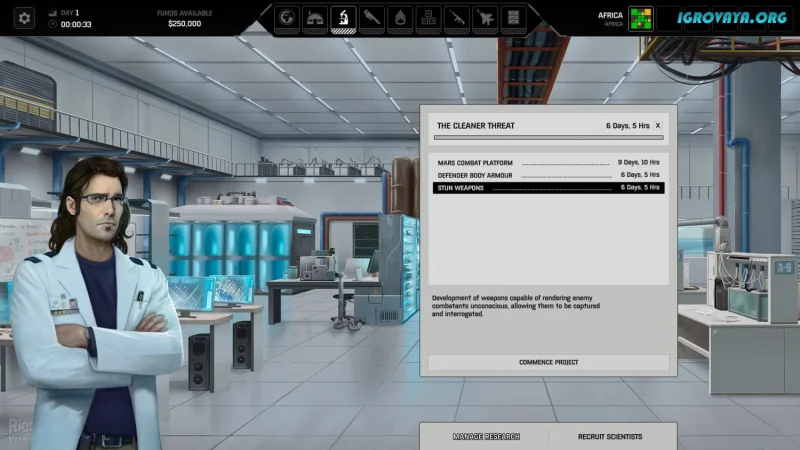Open the Geoscape globe icon

coord(288,17)
